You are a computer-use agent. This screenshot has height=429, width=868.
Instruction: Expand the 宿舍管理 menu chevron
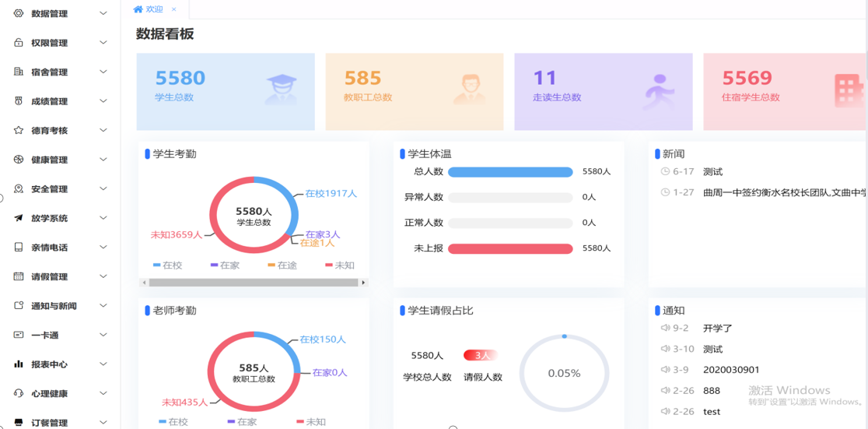[103, 72]
